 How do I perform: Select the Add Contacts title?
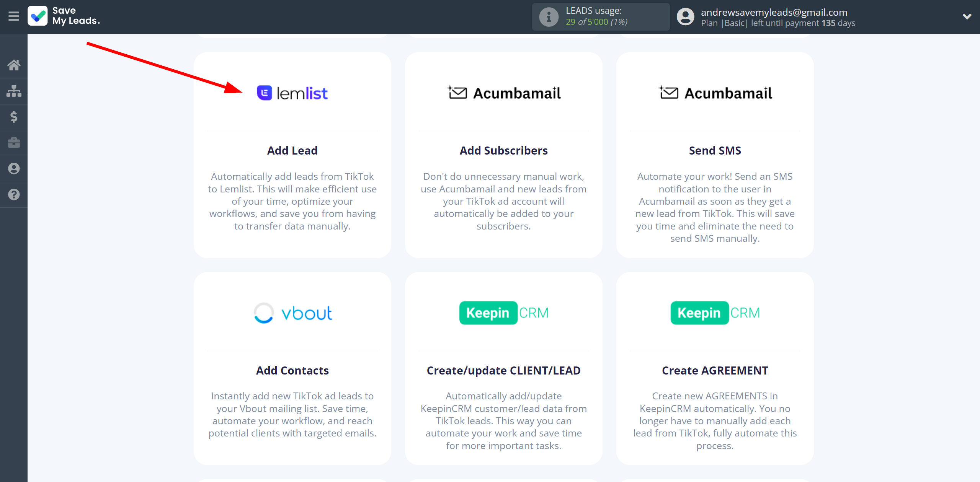pos(292,371)
